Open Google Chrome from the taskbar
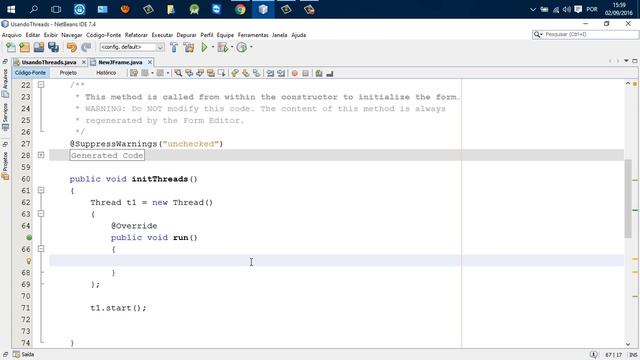The image size is (640, 360). tap(240, 9)
